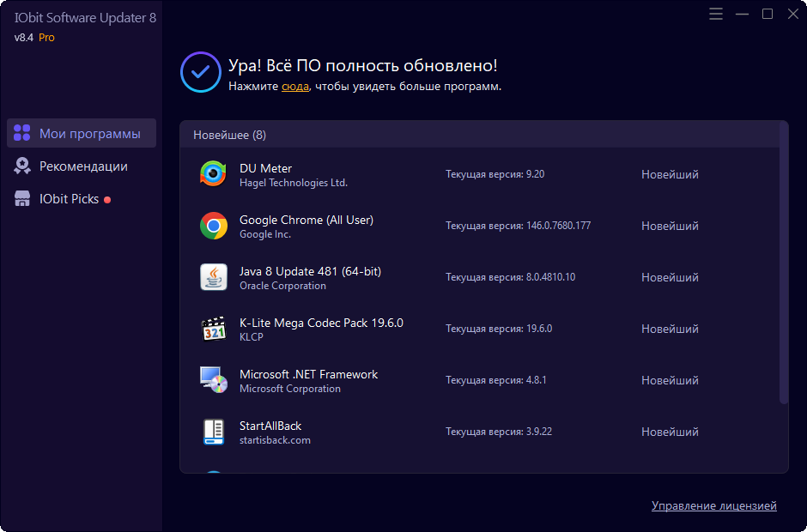Open the hamburger menu in title bar
The width and height of the screenshot is (807, 532).
(716, 14)
